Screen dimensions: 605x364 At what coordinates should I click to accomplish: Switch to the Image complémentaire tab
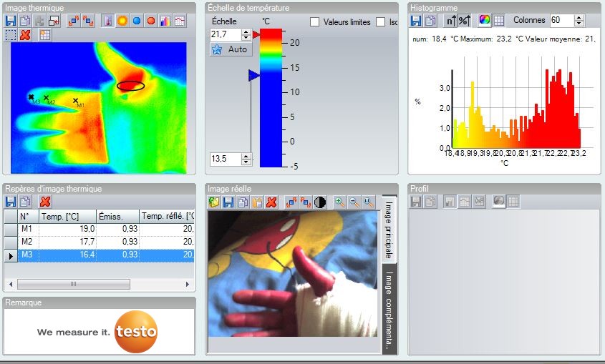click(x=389, y=310)
